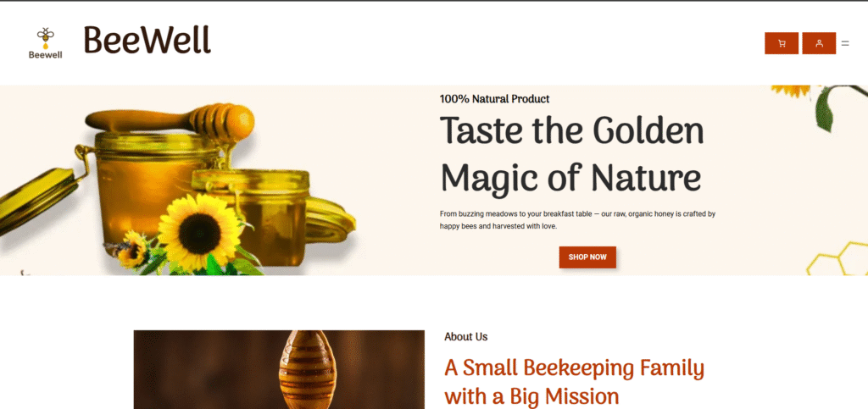
Task: Click the wooden honey dipper on the jar
Action: click(170, 120)
